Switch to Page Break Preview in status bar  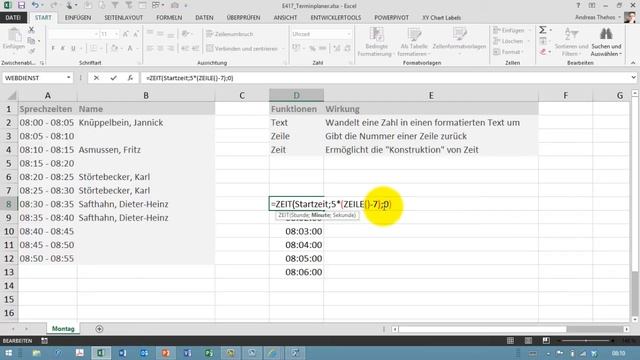pos(546,341)
